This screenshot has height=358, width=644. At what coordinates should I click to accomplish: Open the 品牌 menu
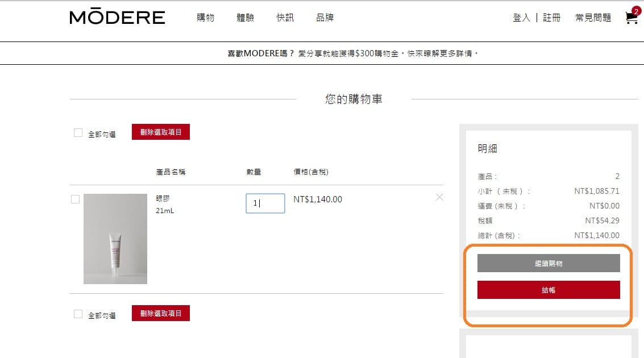pyautogui.click(x=325, y=18)
